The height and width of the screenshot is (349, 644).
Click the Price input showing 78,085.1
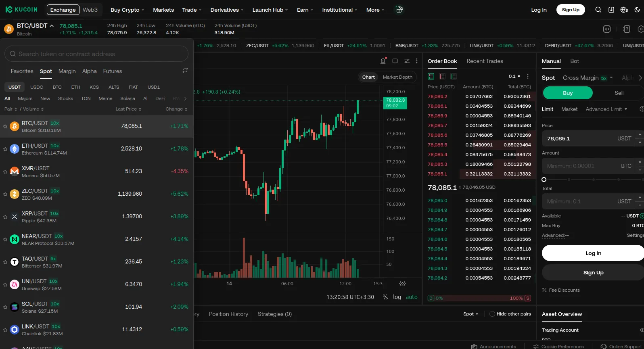pos(589,138)
